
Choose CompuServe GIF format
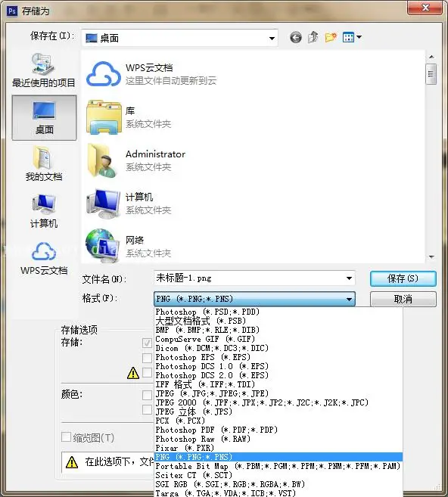(x=278, y=339)
